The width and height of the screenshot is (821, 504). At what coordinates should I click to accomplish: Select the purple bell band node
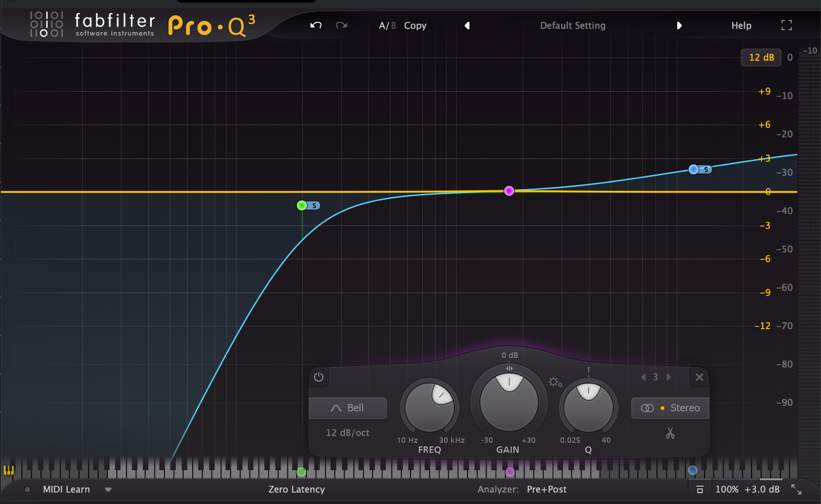point(509,191)
